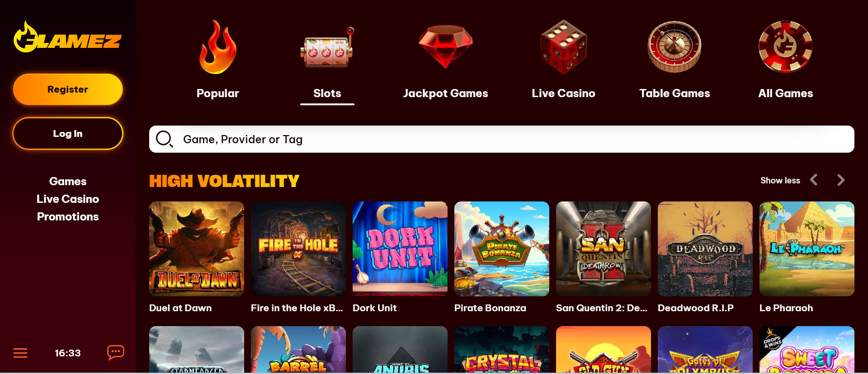
Task: Click the Register button
Action: tap(68, 89)
